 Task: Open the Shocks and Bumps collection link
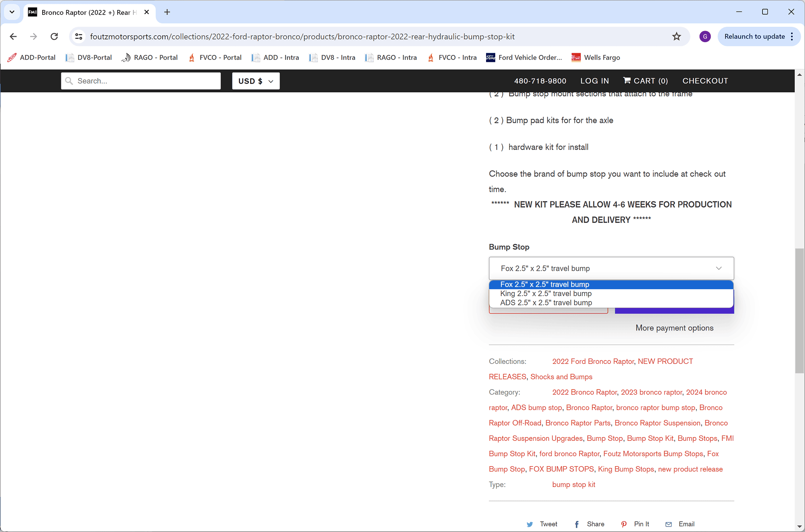(x=561, y=377)
